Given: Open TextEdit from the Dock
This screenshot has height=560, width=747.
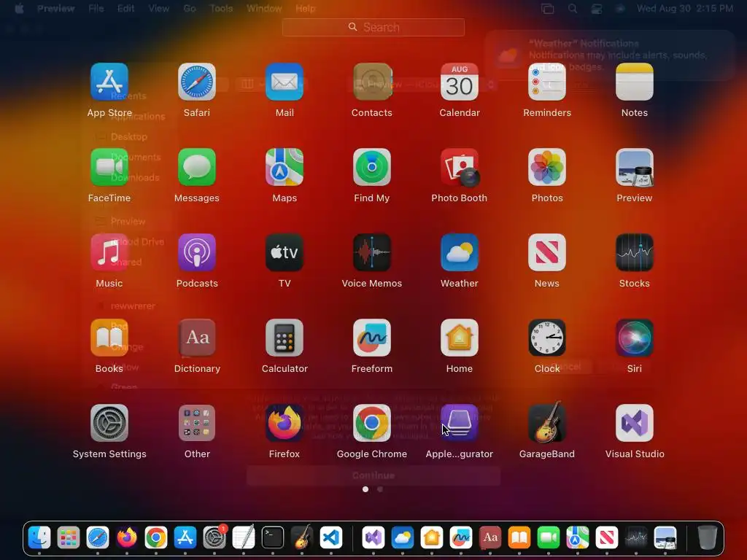Looking at the screenshot, I should [244, 537].
